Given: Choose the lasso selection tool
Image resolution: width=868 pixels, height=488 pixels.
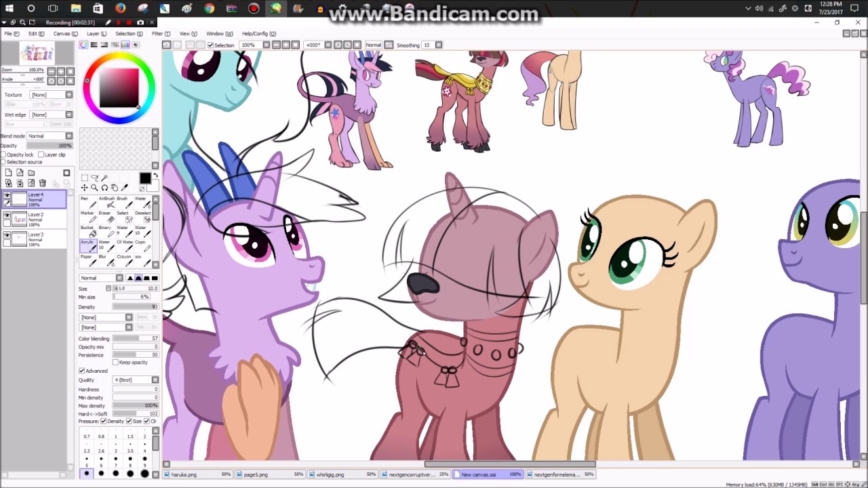Looking at the screenshot, I should 94,178.
